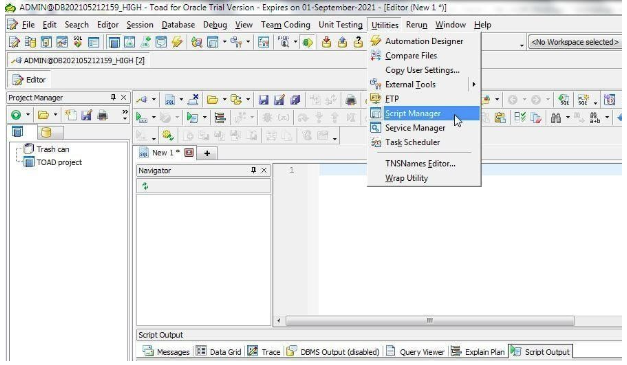Click the Commit (download arrow) toolbar icon
Image resolution: width=627 pixels, height=365 pixels.
326,42
